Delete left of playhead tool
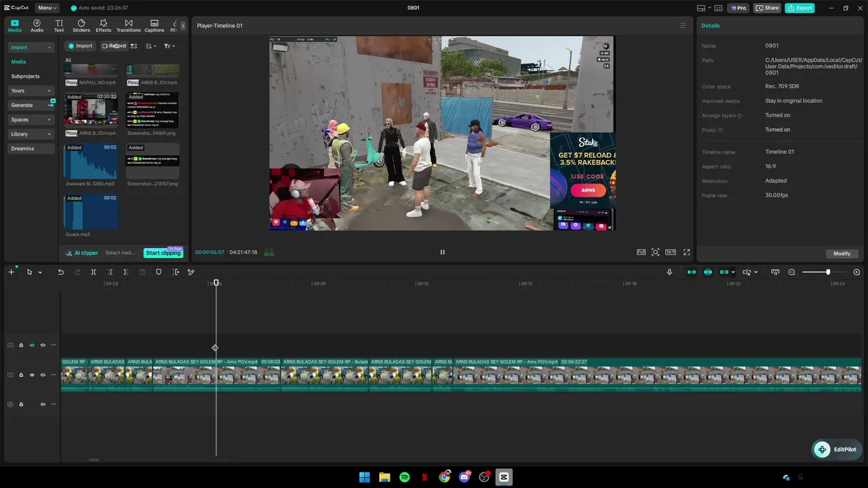Image resolution: width=868 pixels, height=488 pixels. 110,272
